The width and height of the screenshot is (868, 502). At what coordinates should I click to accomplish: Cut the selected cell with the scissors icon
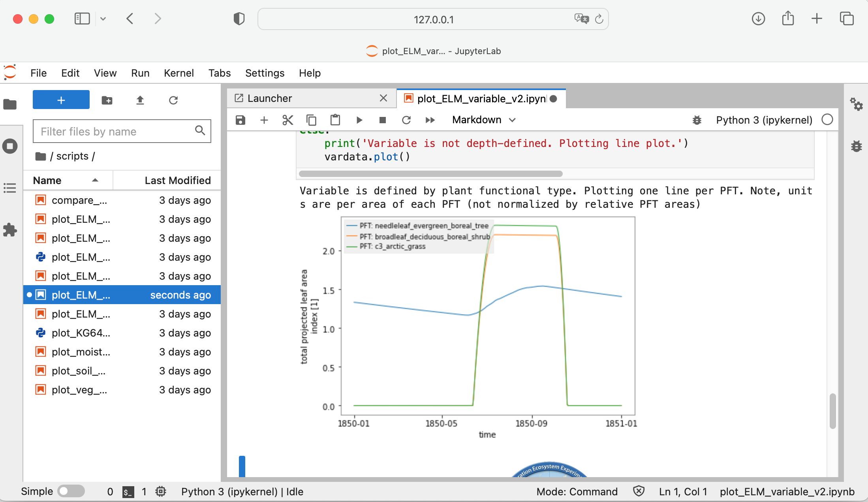coord(288,120)
